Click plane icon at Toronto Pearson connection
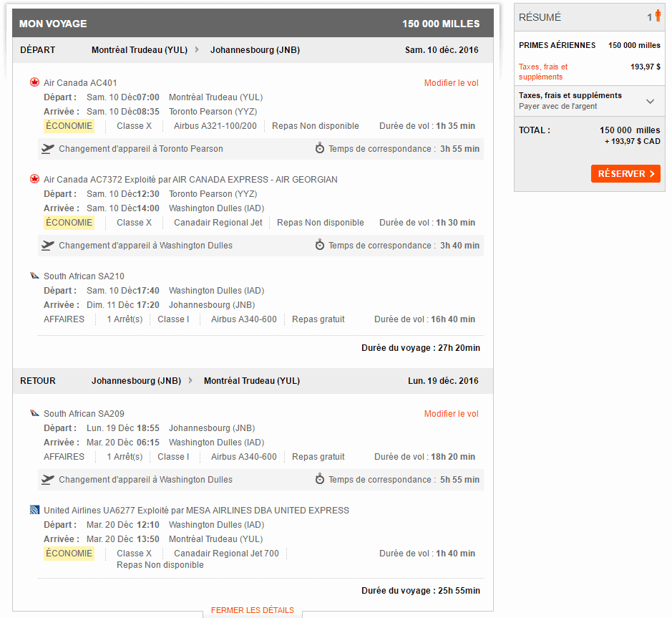Screen dimensions: 672x618 [x=48, y=149]
